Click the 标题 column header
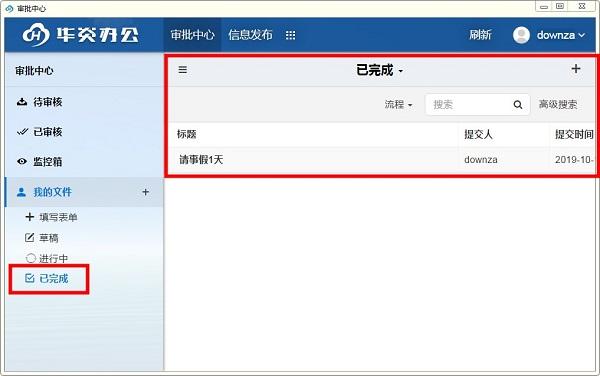The image size is (600, 376). tap(187, 134)
